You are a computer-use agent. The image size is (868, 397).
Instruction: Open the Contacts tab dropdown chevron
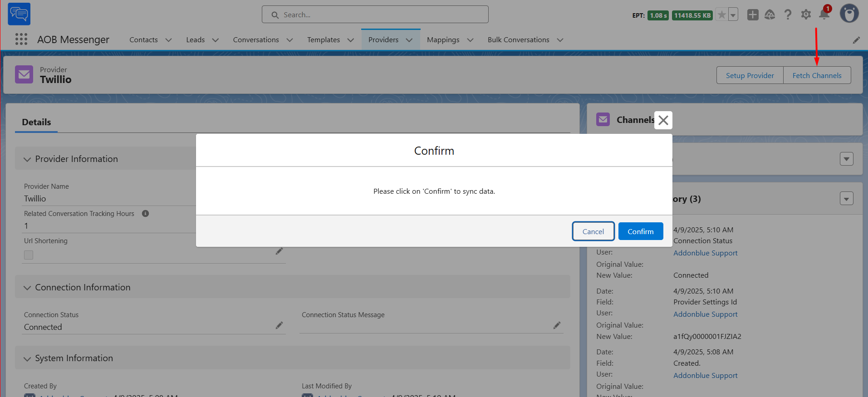[x=168, y=40]
